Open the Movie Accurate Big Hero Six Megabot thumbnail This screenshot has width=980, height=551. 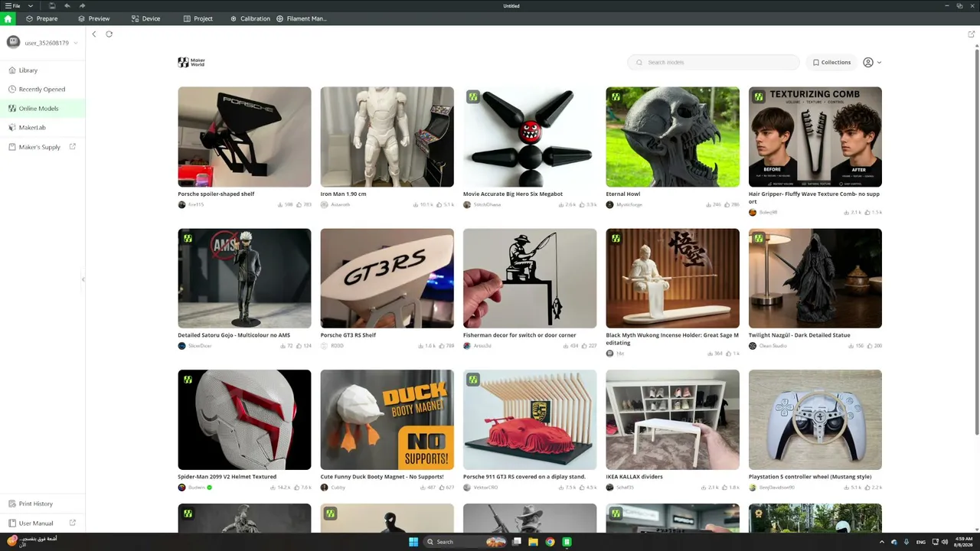pyautogui.click(x=530, y=137)
